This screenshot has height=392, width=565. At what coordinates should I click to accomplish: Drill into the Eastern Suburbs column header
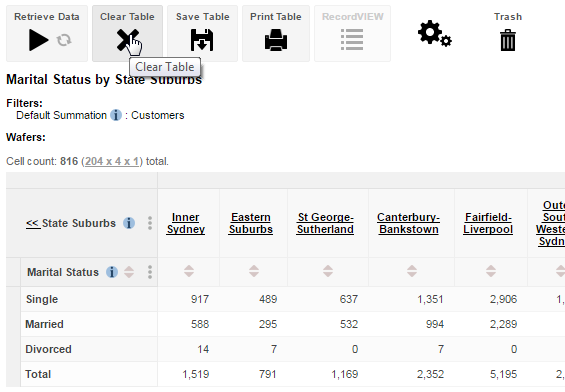click(251, 223)
